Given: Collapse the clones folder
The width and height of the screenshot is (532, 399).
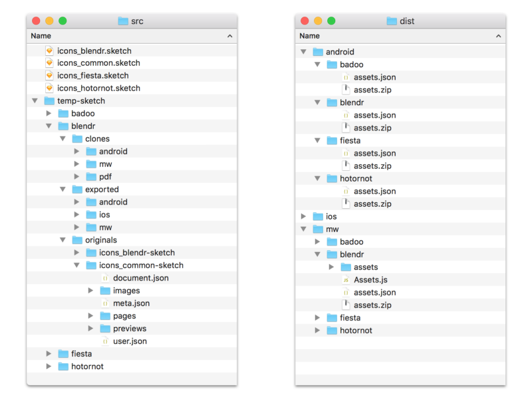Looking at the screenshot, I should [x=63, y=139].
